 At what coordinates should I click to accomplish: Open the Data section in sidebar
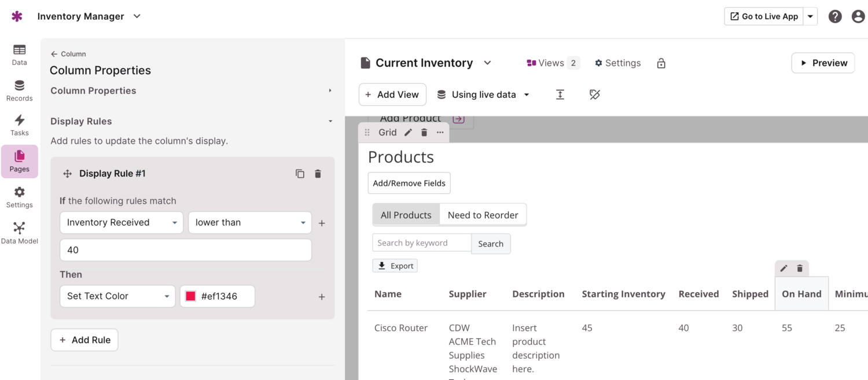pos(19,54)
